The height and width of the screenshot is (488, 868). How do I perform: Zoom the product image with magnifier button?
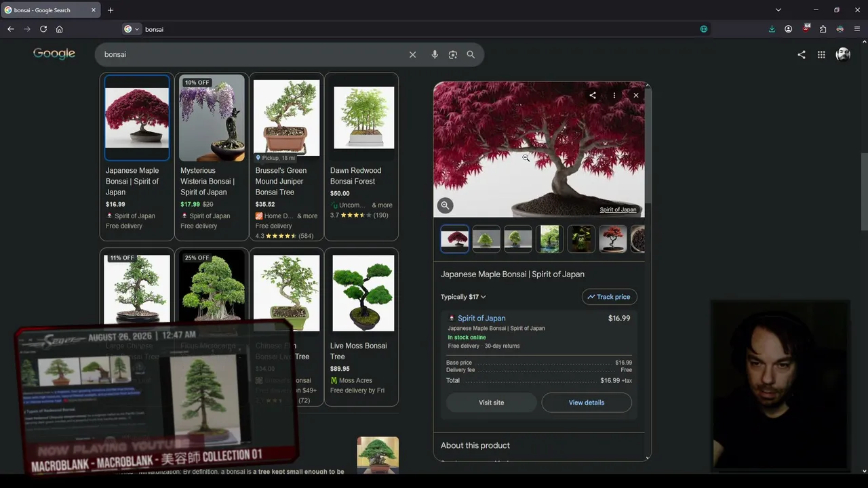coord(445,205)
